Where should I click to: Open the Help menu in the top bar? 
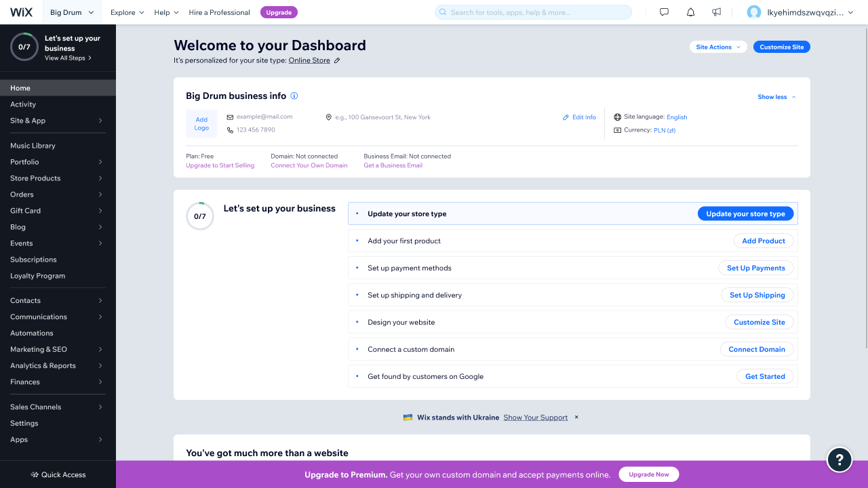point(165,12)
